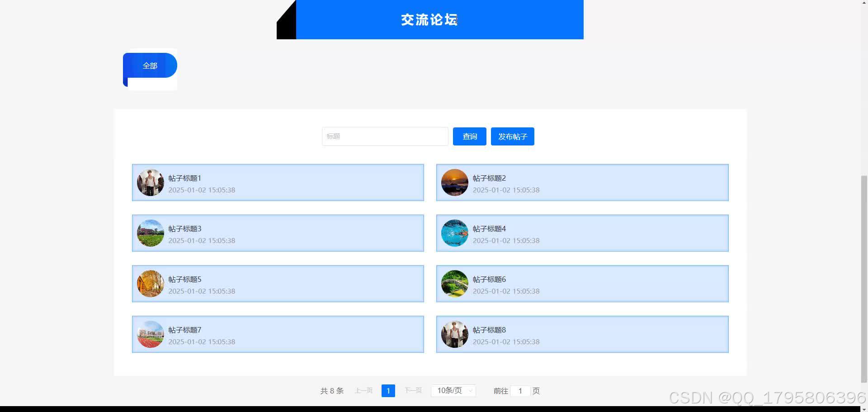868x412 pixels.
Task: Select page 1 in pagination
Action: click(x=388, y=391)
